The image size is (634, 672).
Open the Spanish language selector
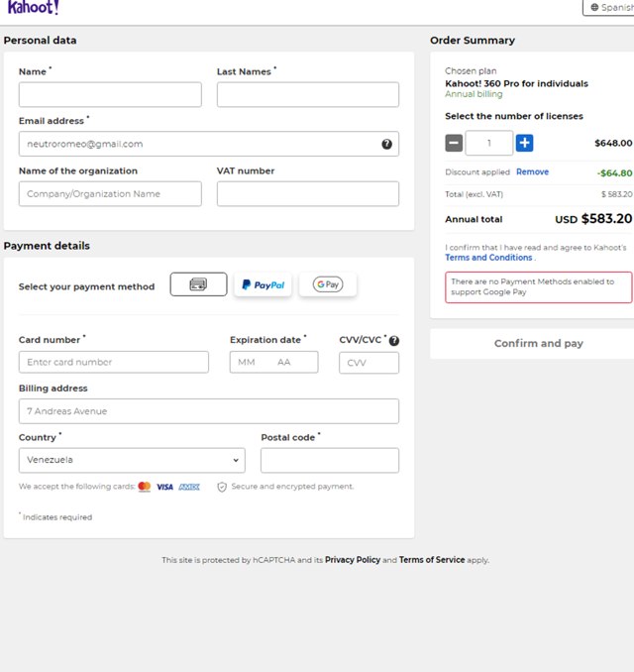tap(609, 8)
